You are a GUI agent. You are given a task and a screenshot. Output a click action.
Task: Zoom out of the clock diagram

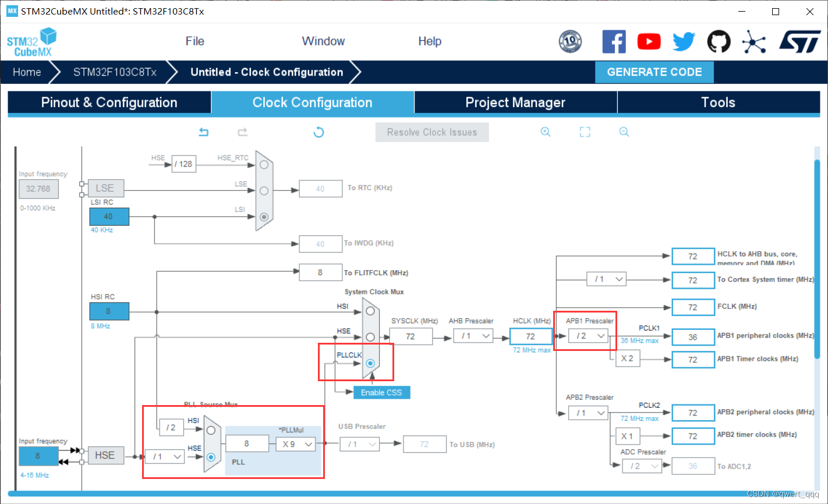(624, 132)
